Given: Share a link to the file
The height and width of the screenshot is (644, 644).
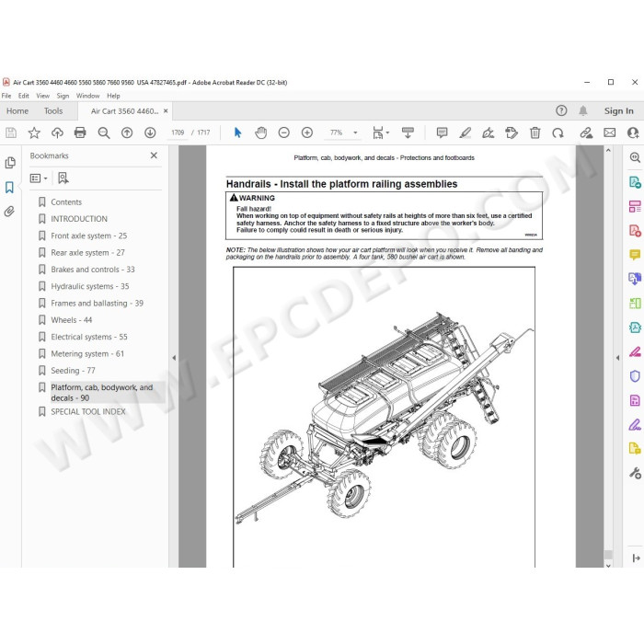Looking at the screenshot, I should coord(586,132).
